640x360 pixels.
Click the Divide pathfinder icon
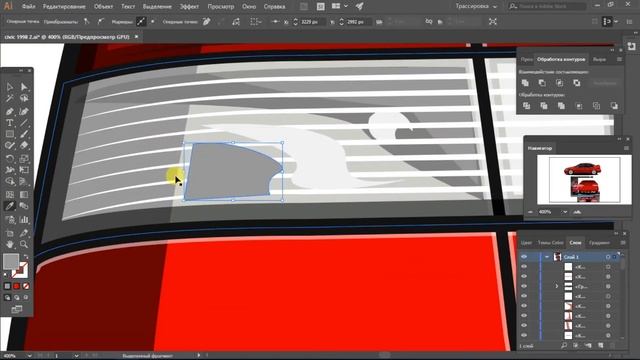click(x=527, y=106)
